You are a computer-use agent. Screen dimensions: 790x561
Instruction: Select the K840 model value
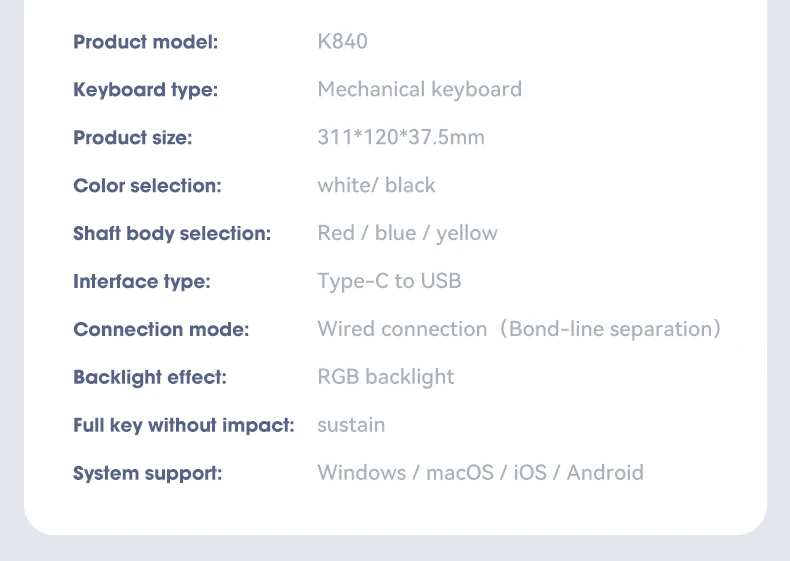pyautogui.click(x=342, y=42)
